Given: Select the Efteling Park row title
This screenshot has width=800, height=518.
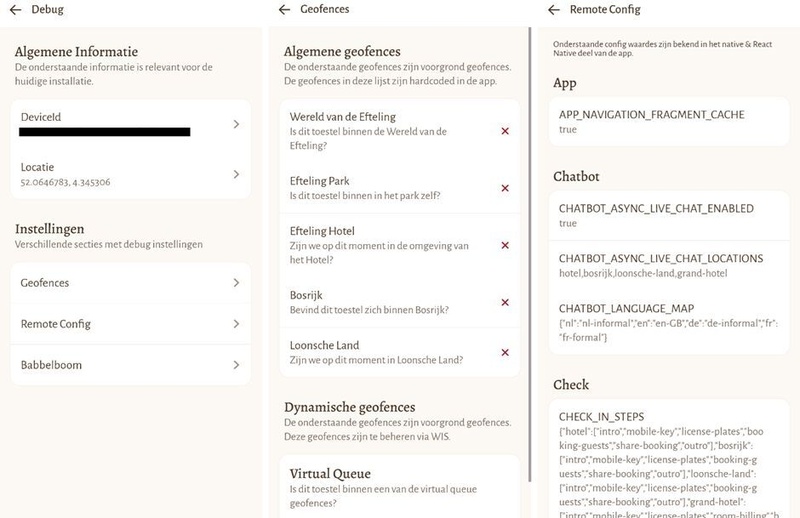Looking at the screenshot, I should point(319,181).
